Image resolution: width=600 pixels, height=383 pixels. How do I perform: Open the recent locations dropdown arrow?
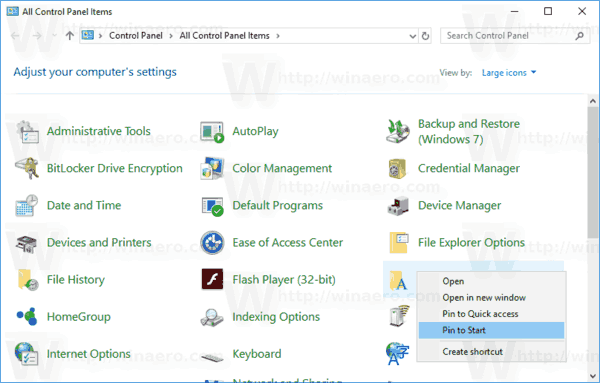(54, 36)
